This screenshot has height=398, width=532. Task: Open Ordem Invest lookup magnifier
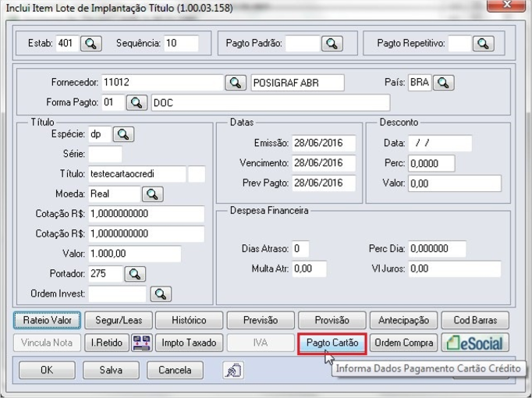(x=161, y=294)
